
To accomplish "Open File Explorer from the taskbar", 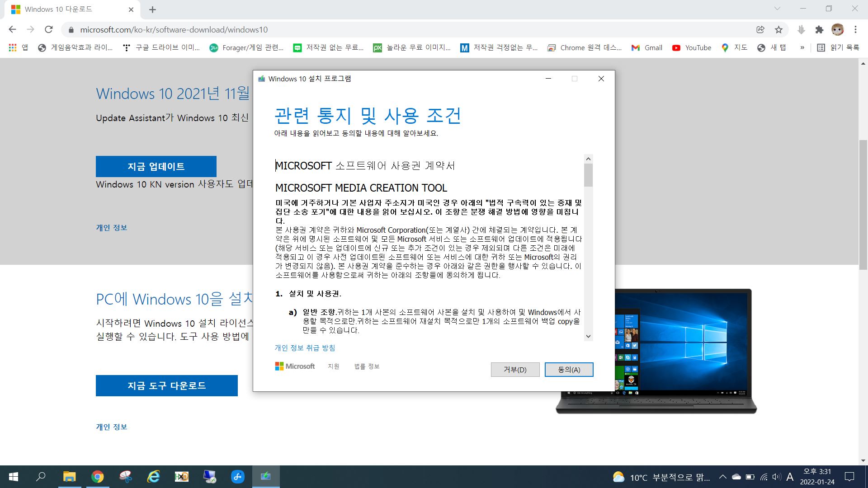I will click(x=69, y=477).
